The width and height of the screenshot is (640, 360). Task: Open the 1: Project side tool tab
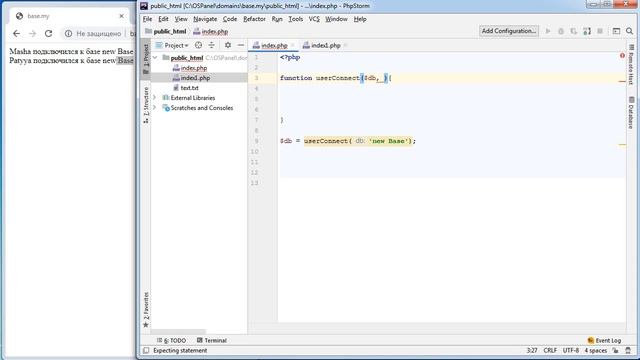pyautogui.click(x=146, y=59)
